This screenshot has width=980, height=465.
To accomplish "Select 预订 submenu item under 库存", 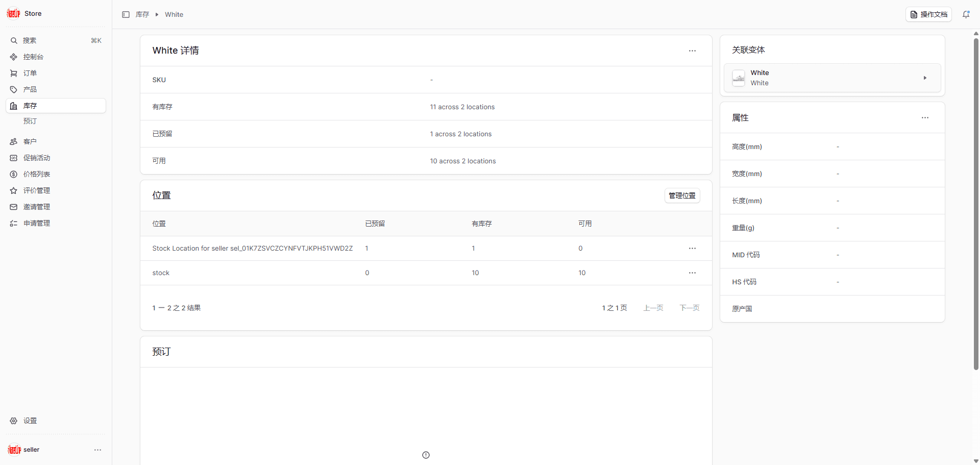I will pyautogui.click(x=30, y=121).
